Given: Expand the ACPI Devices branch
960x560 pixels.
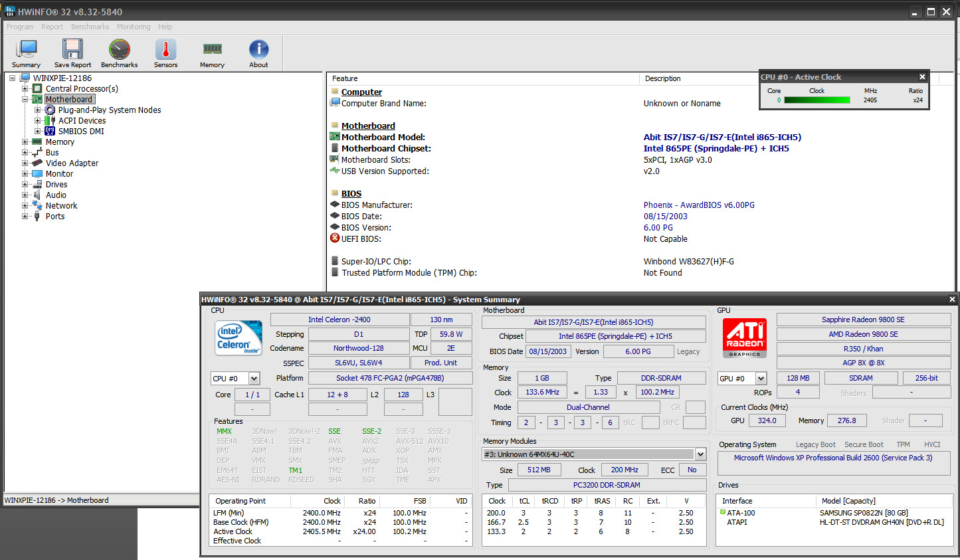Looking at the screenshot, I should pos(37,120).
